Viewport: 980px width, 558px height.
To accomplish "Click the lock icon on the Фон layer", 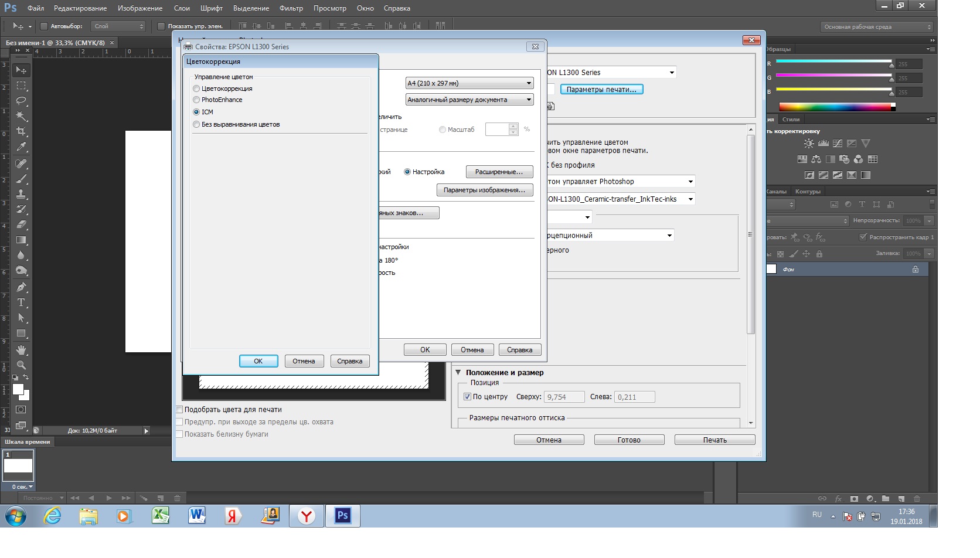I will 916,269.
